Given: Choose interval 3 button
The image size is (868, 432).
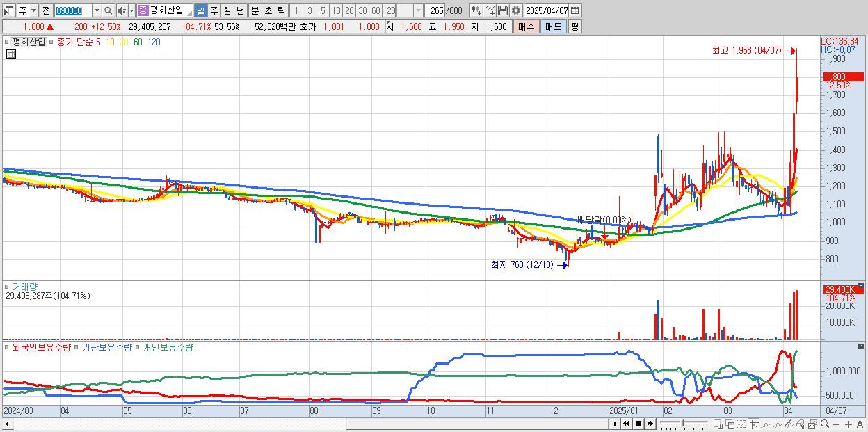Looking at the screenshot, I should pos(310,10).
